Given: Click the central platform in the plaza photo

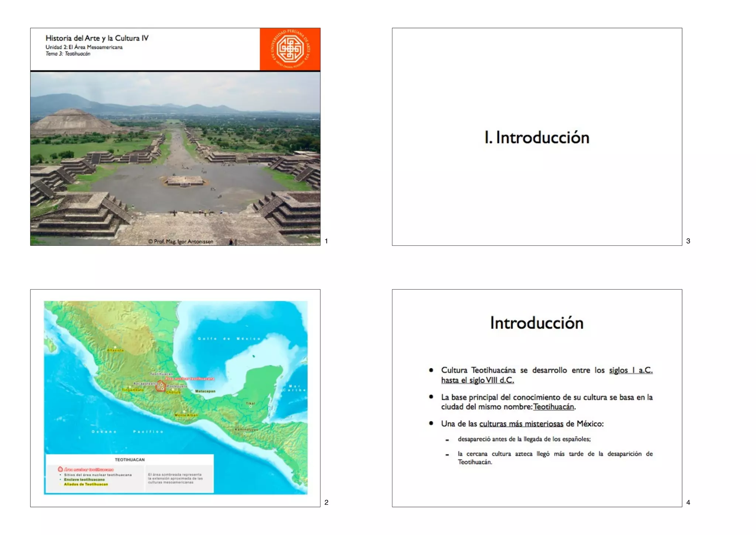Looking at the screenshot, I should point(185,181).
